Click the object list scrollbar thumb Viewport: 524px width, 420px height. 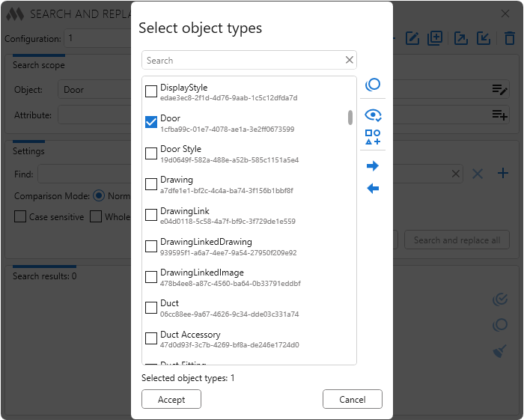(350, 118)
